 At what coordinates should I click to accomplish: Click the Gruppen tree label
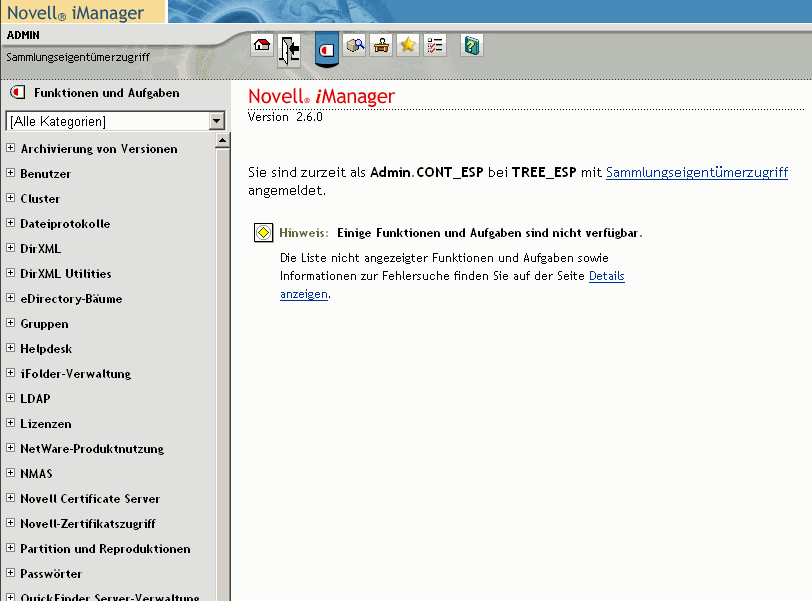pos(45,324)
